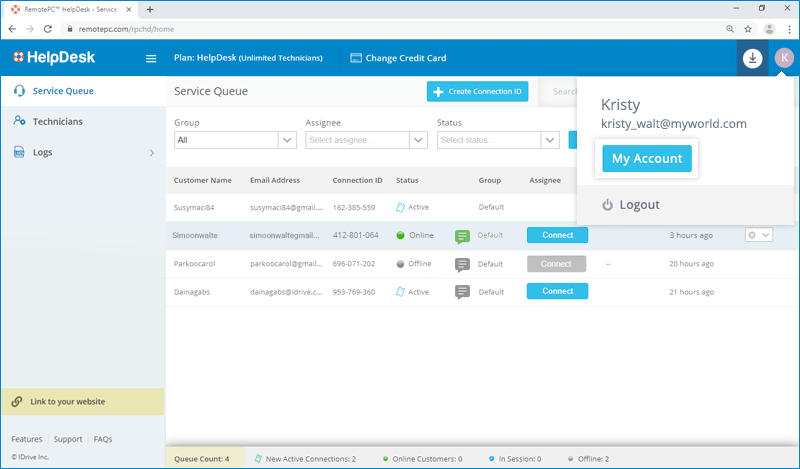Click the browser bookmark star icon
Image resolution: width=800 pixels, height=469 pixels.
tap(744, 29)
